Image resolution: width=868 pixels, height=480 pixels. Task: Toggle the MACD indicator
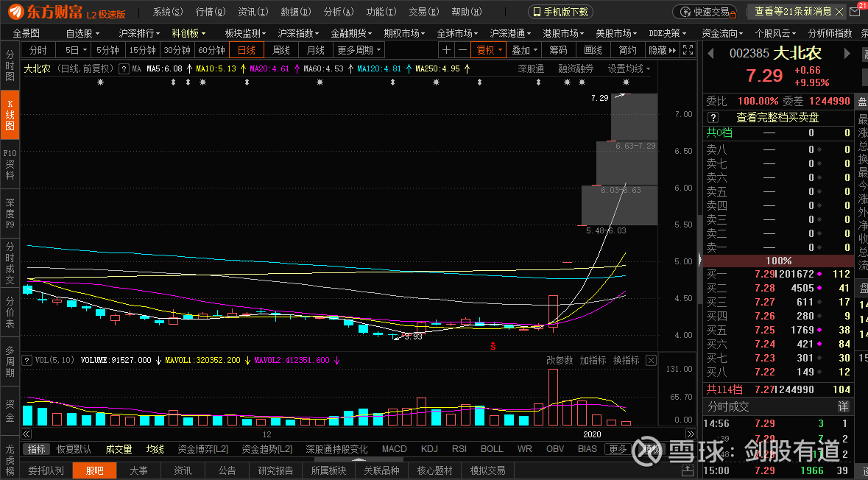(394, 449)
